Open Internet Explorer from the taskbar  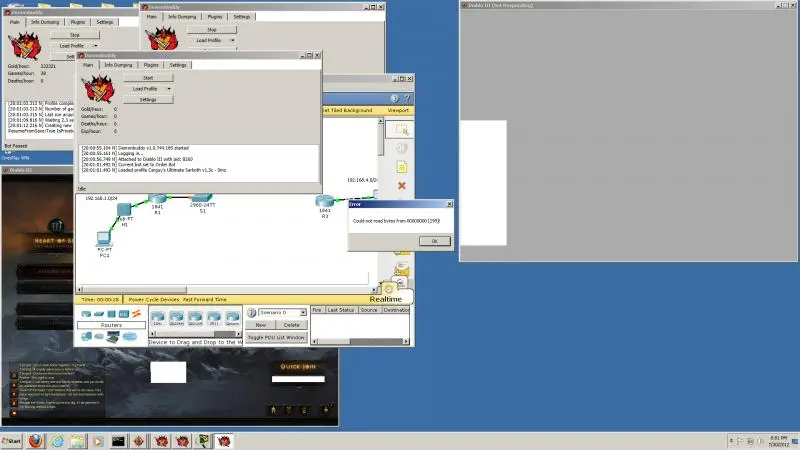coord(56,441)
